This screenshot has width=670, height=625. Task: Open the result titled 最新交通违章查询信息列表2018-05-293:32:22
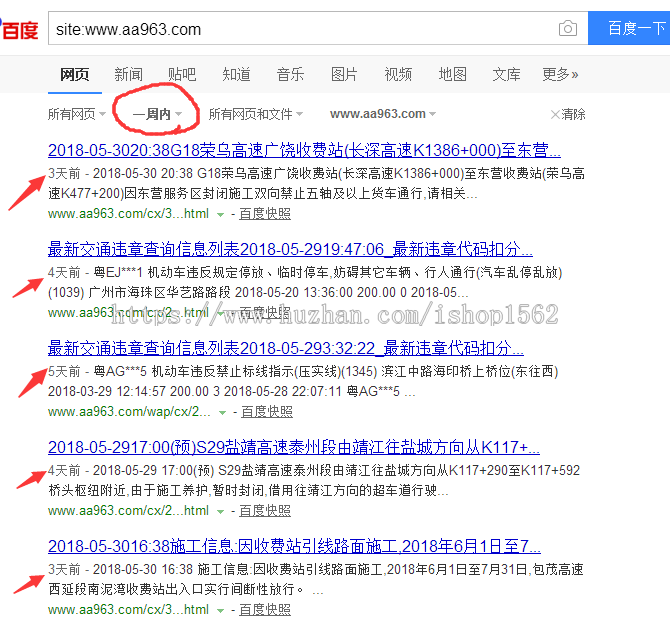click(285, 348)
